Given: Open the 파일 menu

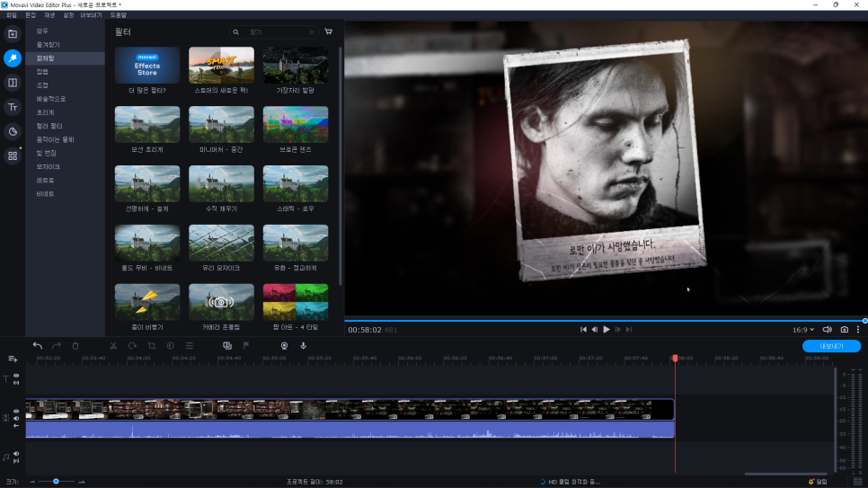Looking at the screenshot, I should (x=11, y=15).
